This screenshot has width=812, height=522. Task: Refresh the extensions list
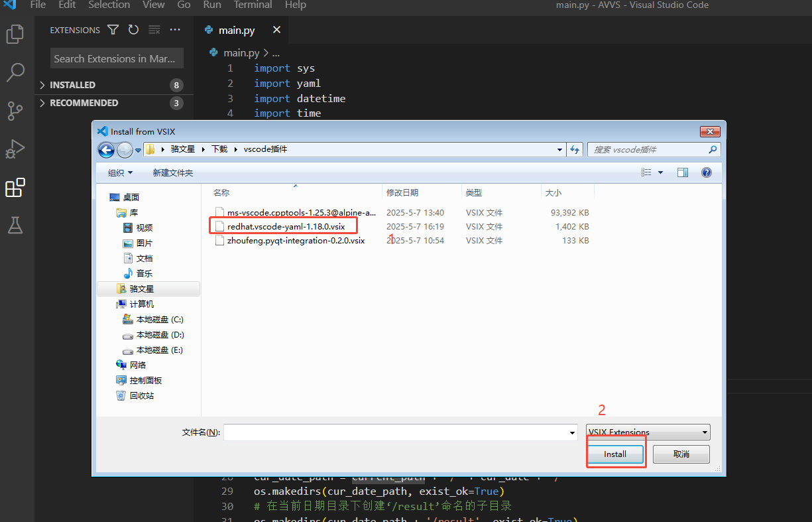[x=133, y=30]
